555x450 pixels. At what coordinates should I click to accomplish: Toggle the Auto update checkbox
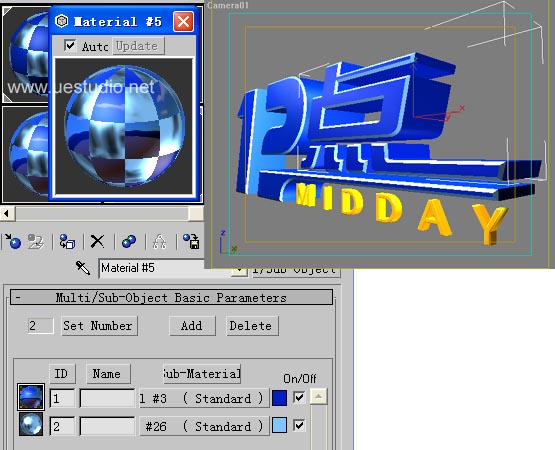click(x=70, y=45)
